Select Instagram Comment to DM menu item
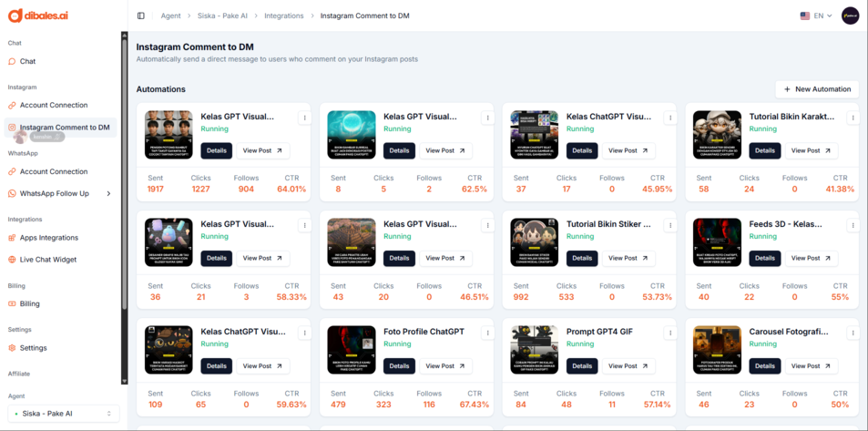The height and width of the screenshot is (431, 868). 60,128
